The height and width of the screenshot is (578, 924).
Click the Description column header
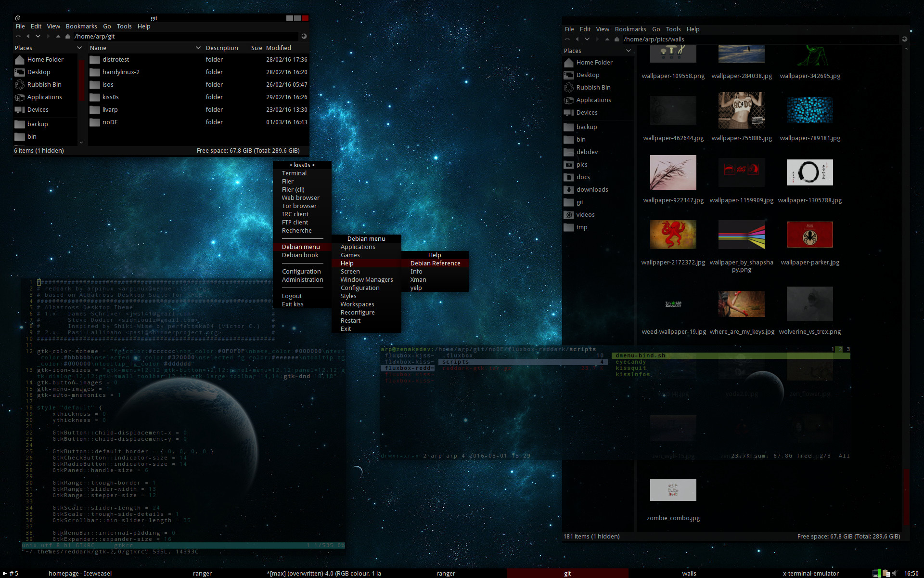pyautogui.click(x=222, y=48)
